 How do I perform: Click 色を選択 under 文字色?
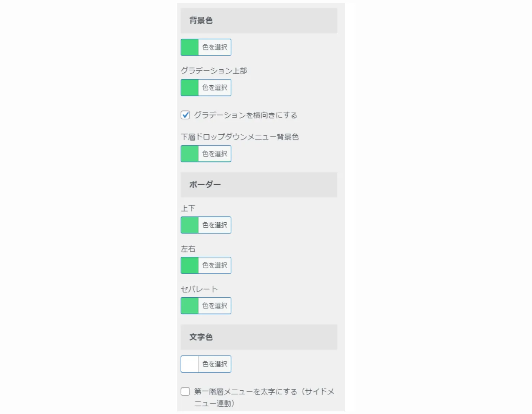215,364
